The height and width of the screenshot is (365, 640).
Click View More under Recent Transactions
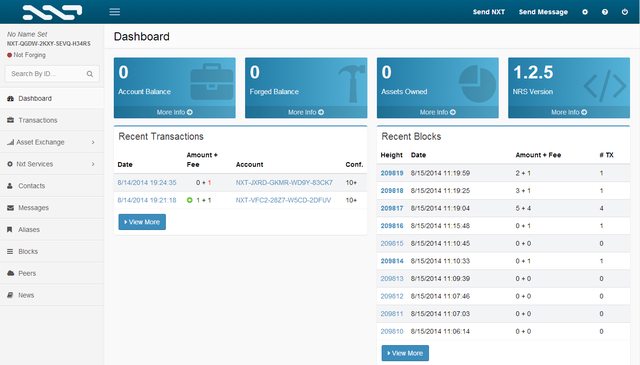(x=142, y=222)
